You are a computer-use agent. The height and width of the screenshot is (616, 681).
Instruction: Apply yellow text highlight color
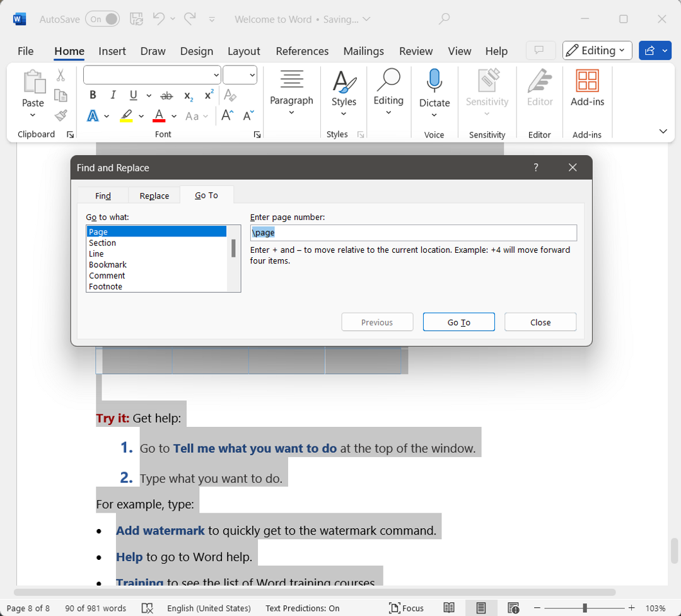coord(126,116)
